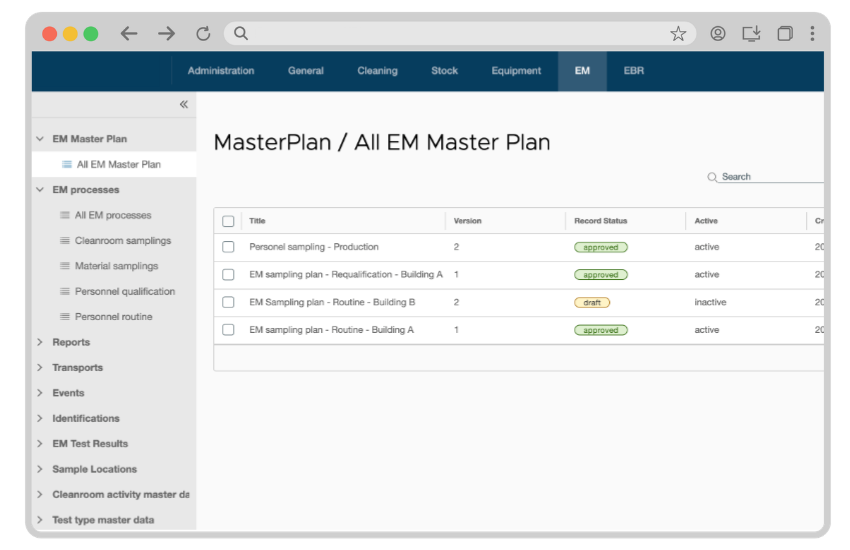The height and width of the screenshot is (550, 850).
Task: Click the browser tab overview icon
Action: tap(785, 33)
